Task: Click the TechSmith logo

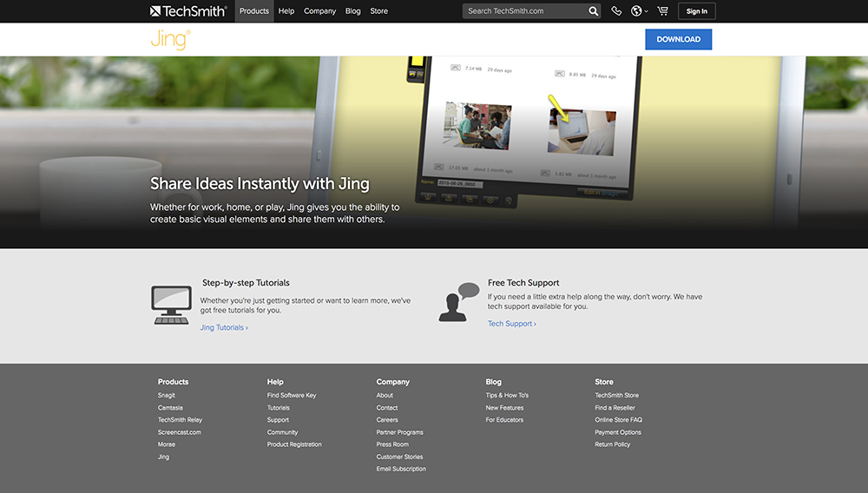Action: pos(188,11)
